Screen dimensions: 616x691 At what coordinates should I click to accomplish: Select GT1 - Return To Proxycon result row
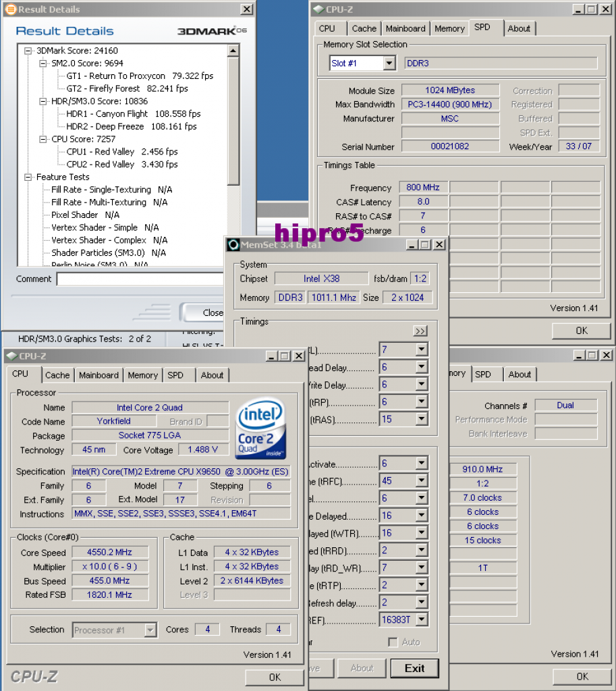pyautogui.click(x=140, y=76)
